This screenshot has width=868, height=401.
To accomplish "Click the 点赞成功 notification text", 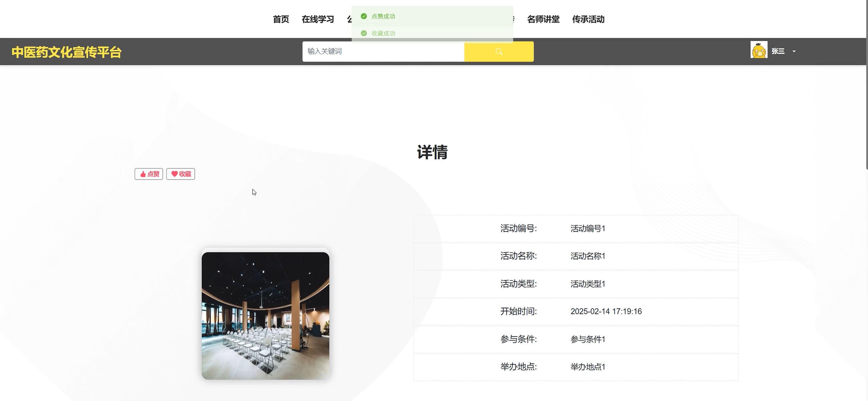I will 383,16.
